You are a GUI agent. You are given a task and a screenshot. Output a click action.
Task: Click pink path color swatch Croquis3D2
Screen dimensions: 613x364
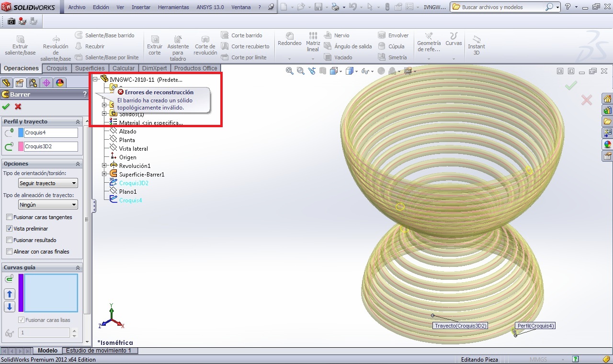[x=21, y=146]
